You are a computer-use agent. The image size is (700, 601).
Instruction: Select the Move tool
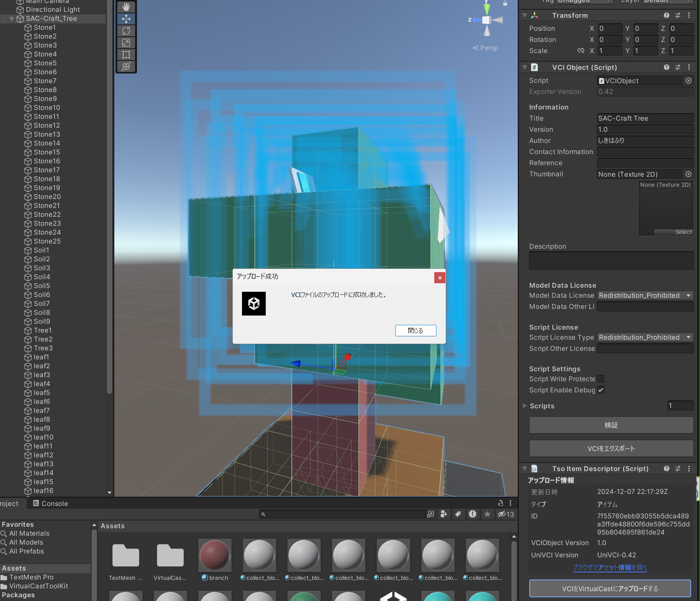click(x=126, y=19)
